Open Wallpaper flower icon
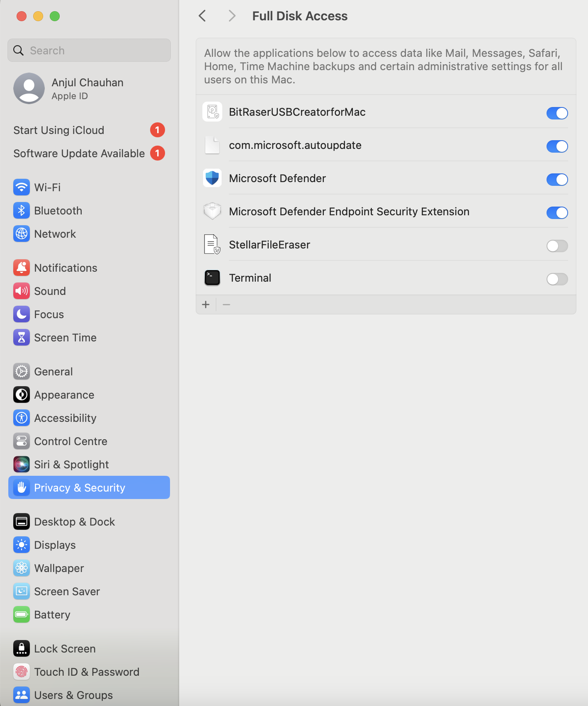This screenshot has height=706, width=588. [x=22, y=568]
